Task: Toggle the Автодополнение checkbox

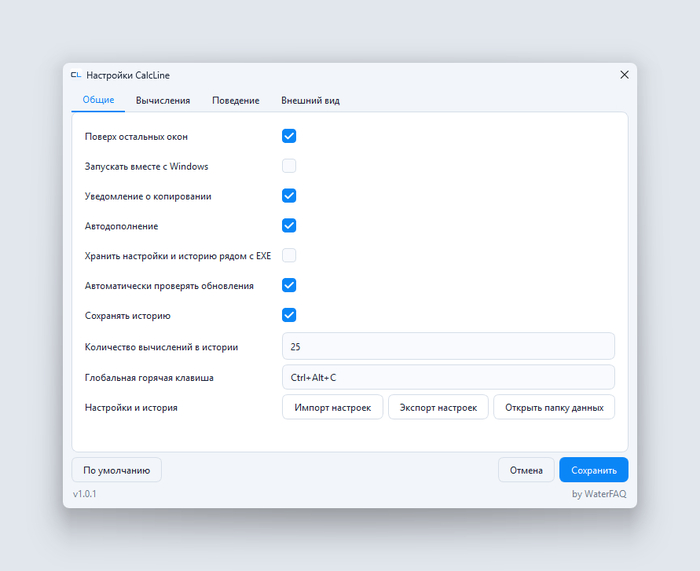Action: [x=289, y=226]
